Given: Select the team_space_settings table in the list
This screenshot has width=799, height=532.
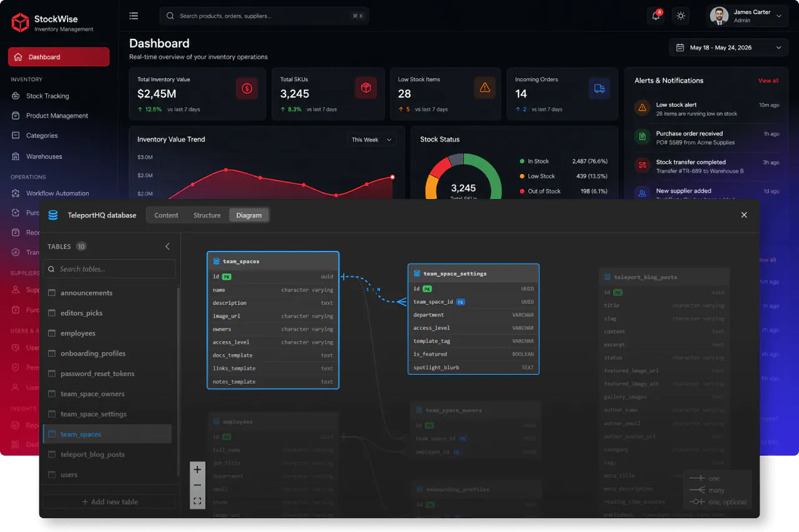Looking at the screenshot, I should 107,414.
